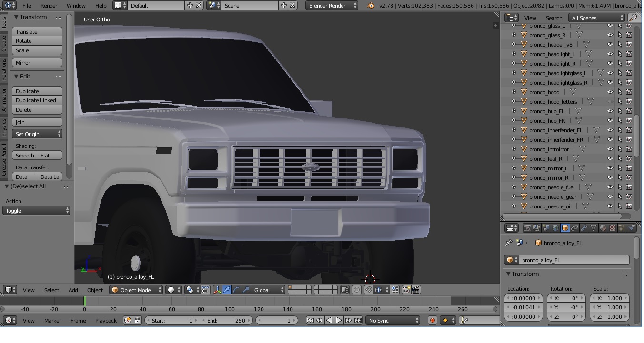
Task: Hide bronco_mirror_L using its eye icon
Action: (610, 168)
